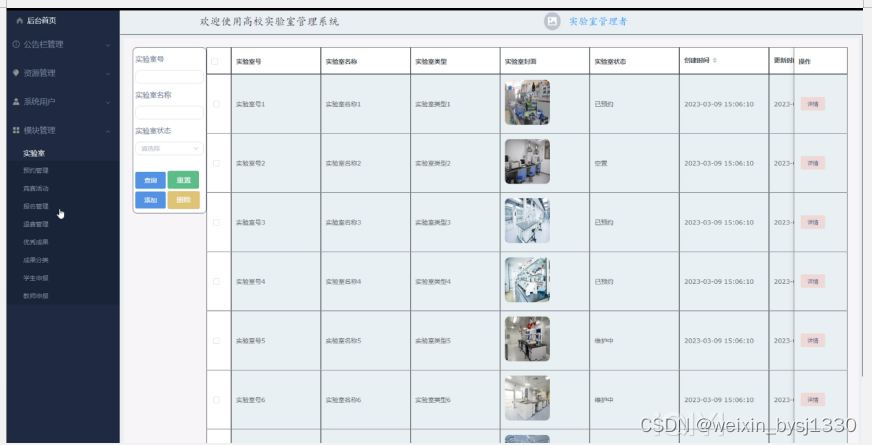This screenshot has height=445, width=872.
Task: Open cover thumbnail of 实验室号1
Action: tap(527, 102)
